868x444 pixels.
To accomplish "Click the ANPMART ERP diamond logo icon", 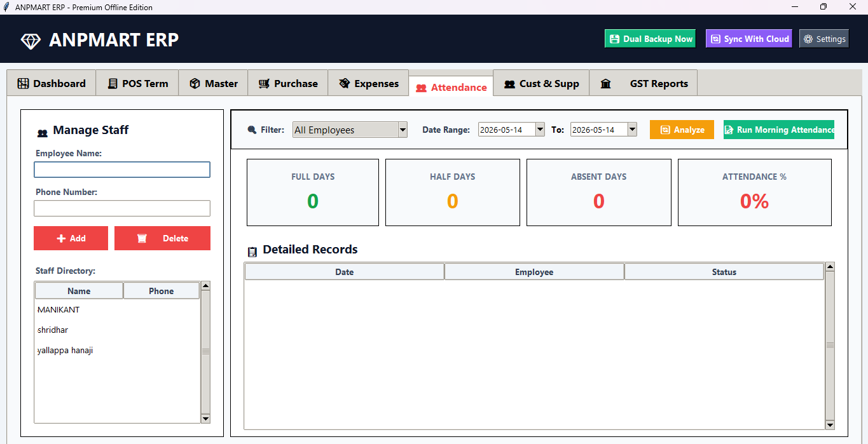I will [31, 41].
